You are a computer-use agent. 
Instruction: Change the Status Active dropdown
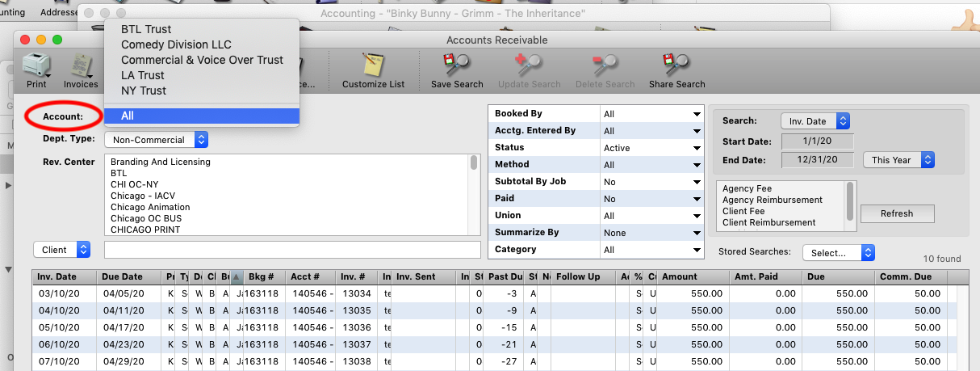coord(651,148)
